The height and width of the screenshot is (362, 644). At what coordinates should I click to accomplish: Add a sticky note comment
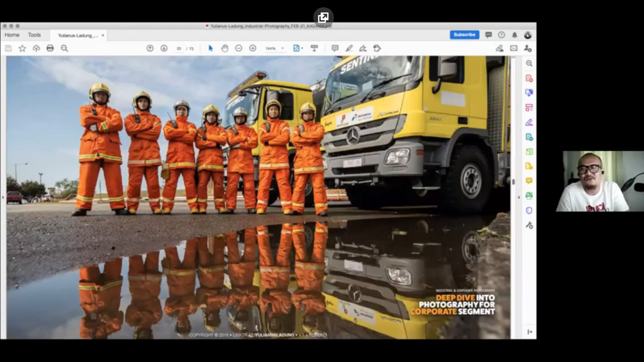[335, 48]
